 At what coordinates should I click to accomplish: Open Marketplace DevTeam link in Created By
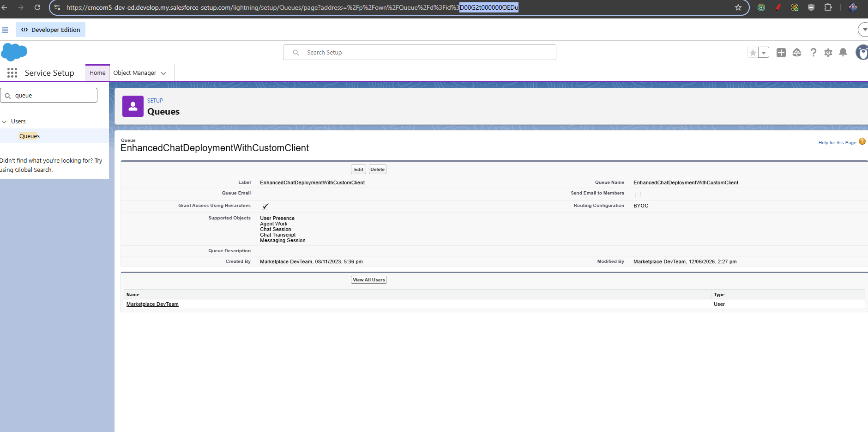coord(286,262)
